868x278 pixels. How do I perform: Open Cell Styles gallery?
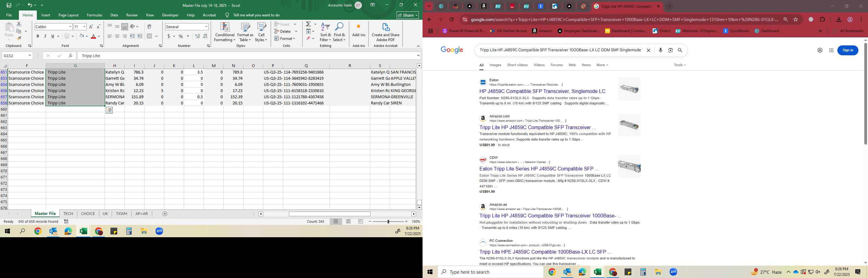click(x=261, y=32)
